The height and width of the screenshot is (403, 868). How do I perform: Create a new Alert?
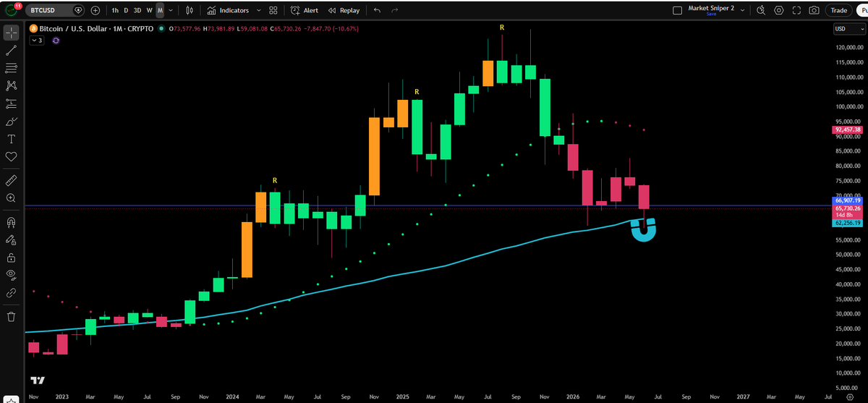(305, 11)
